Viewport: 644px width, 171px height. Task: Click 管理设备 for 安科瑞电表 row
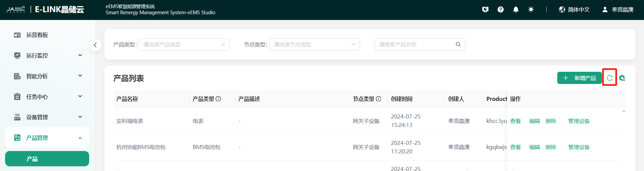[x=579, y=121]
